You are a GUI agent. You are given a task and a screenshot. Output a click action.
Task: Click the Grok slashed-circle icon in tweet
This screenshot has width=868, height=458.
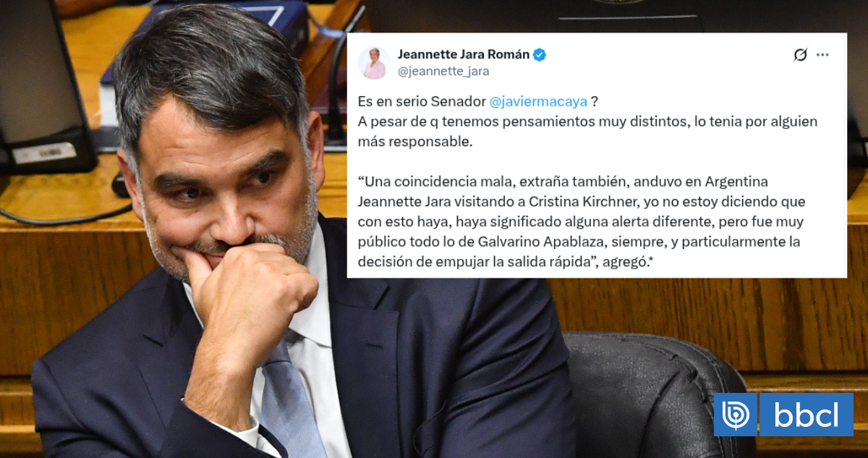(800, 55)
